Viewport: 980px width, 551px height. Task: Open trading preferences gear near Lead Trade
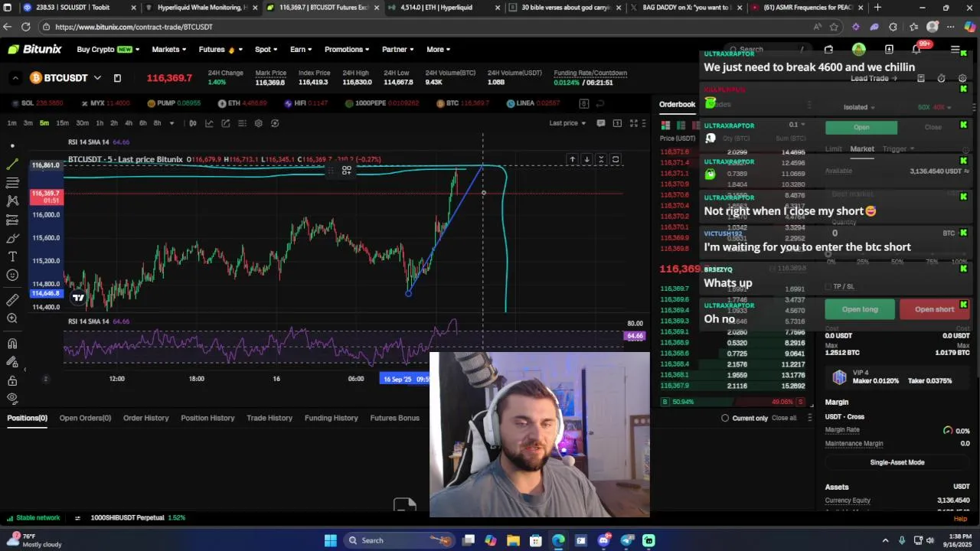[x=962, y=78]
